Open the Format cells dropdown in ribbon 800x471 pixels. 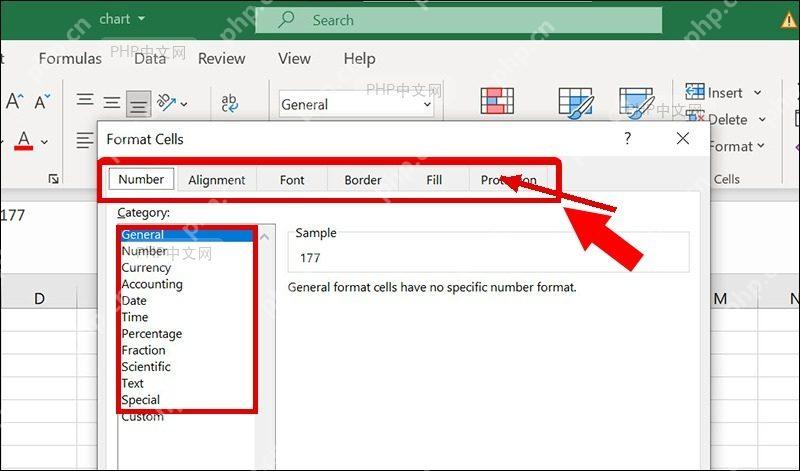(736, 146)
